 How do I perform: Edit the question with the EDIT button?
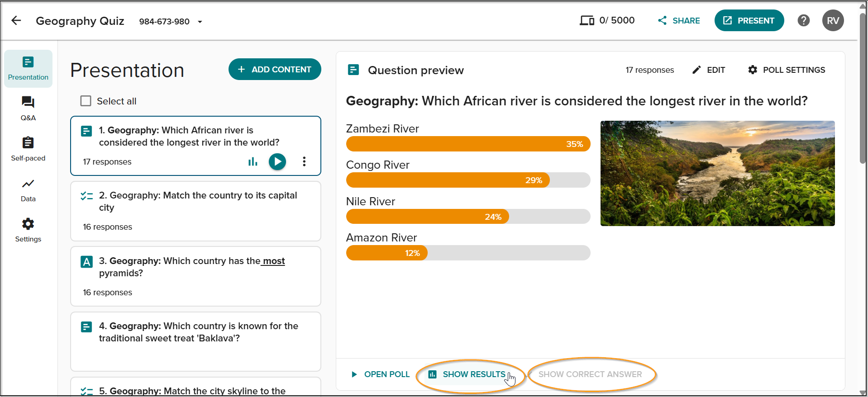coord(709,70)
